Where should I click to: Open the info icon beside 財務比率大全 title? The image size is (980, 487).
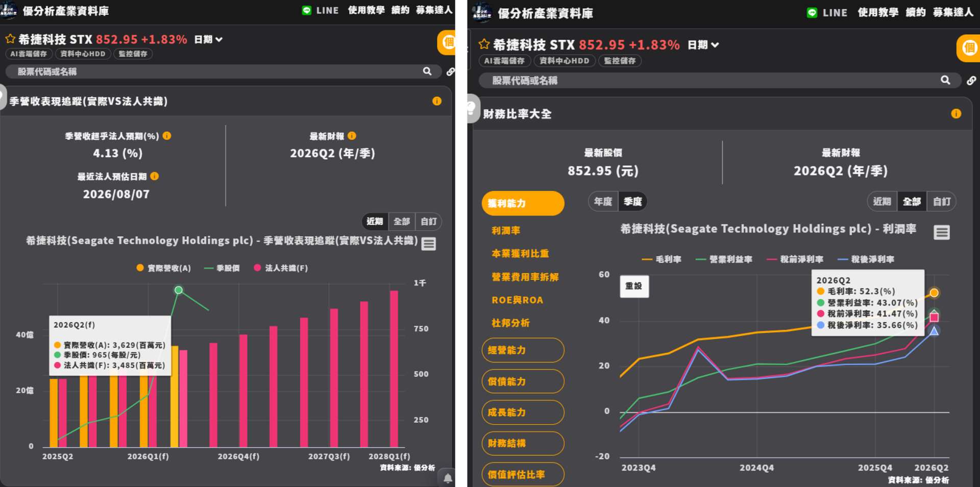point(956,114)
